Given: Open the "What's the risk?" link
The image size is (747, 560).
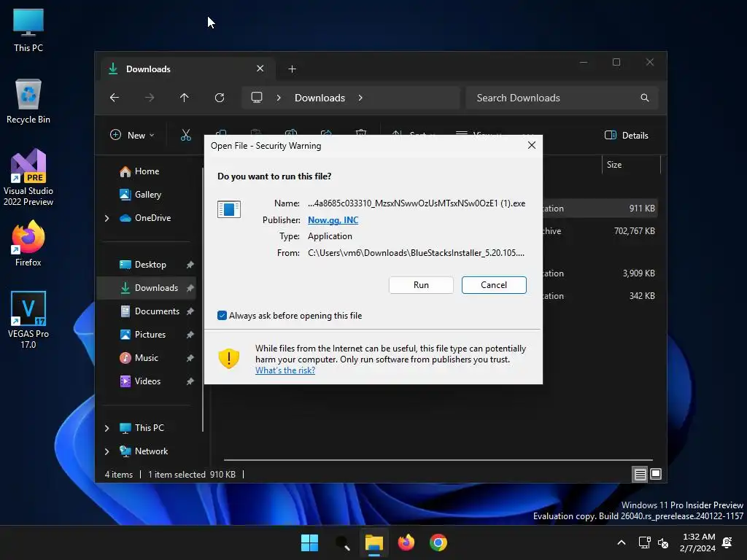Looking at the screenshot, I should 285,370.
